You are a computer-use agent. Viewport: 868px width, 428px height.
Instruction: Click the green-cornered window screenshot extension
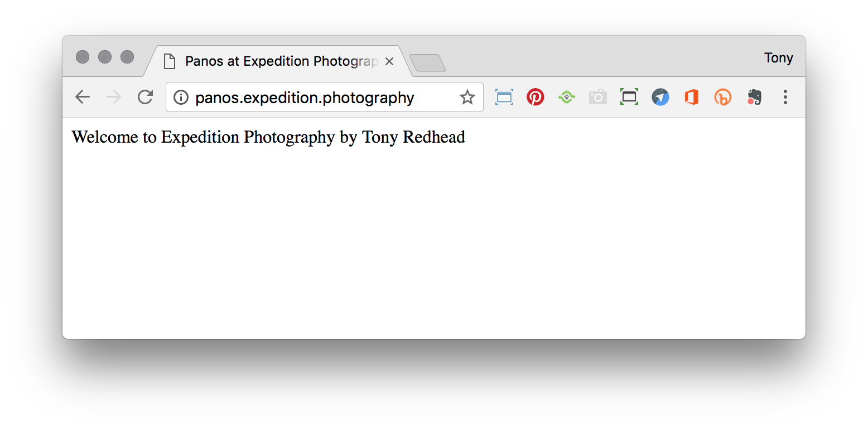629,97
